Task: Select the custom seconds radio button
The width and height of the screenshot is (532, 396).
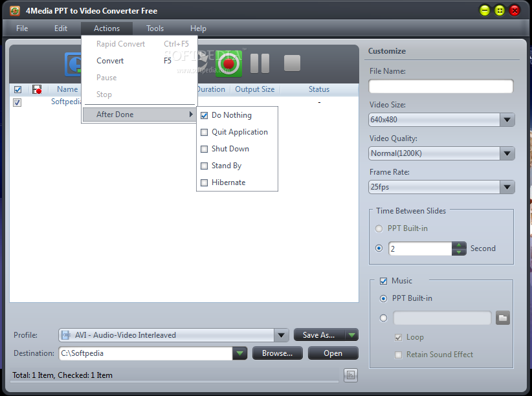Action: point(379,248)
